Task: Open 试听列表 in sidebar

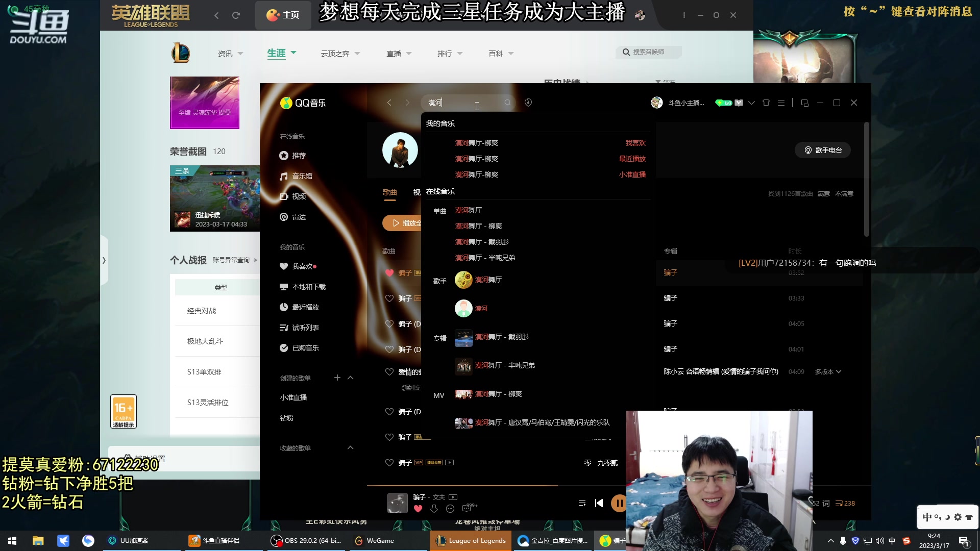Action: [x=299, y=328]
